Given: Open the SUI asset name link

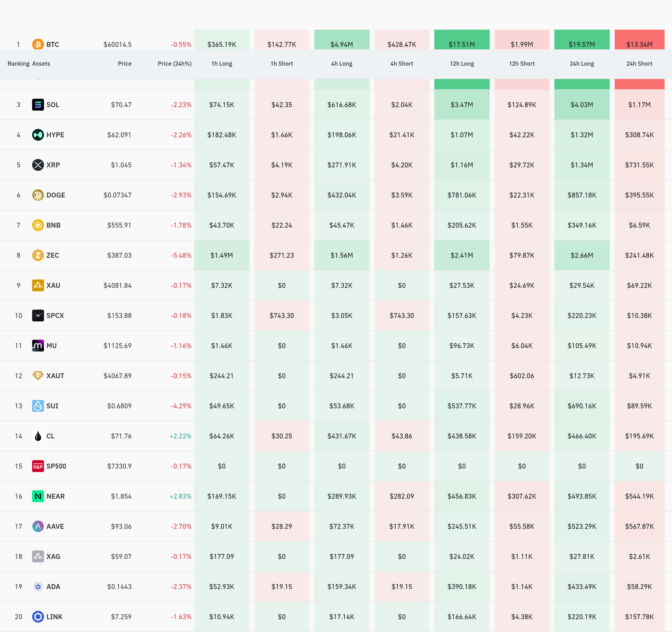Looking at the screenshot, I should [x=52, y=406].
